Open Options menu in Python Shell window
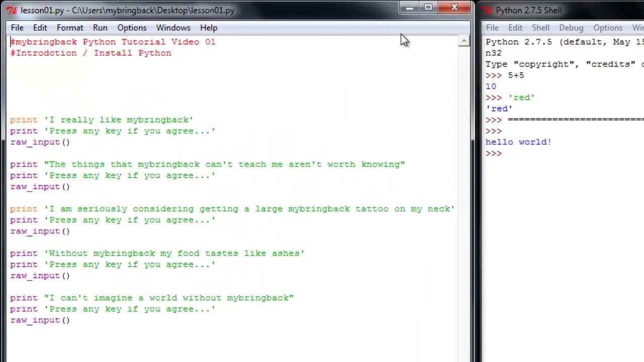The height and width of the screenshot is (362, 644). (x=608, y=28)
